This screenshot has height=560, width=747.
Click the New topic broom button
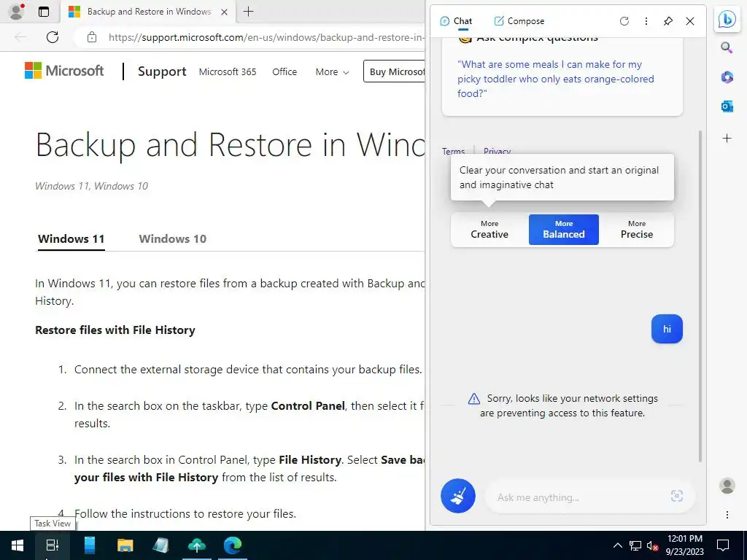pos(458,496)
